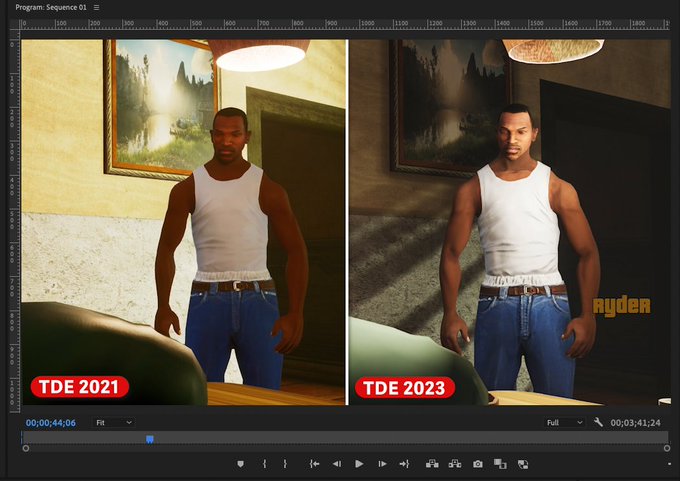
Task: Click the horizontal pixel ruler
Action: click(x=345, y=24)
